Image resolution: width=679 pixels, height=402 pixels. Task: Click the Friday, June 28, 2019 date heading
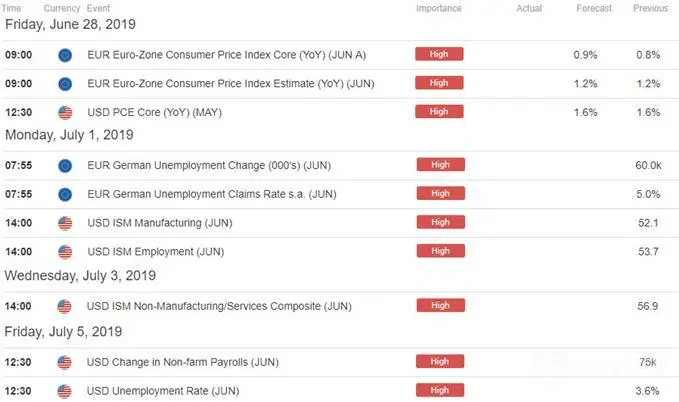[70, 24]
